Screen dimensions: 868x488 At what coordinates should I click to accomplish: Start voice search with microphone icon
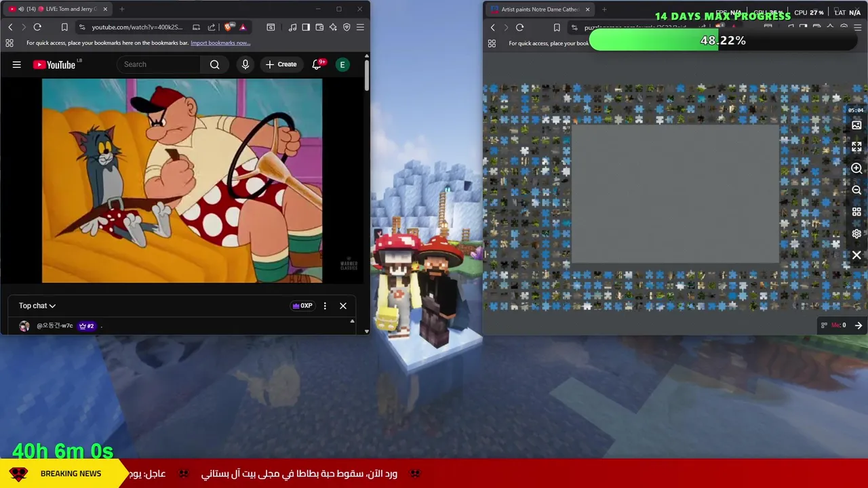[245, 64]
